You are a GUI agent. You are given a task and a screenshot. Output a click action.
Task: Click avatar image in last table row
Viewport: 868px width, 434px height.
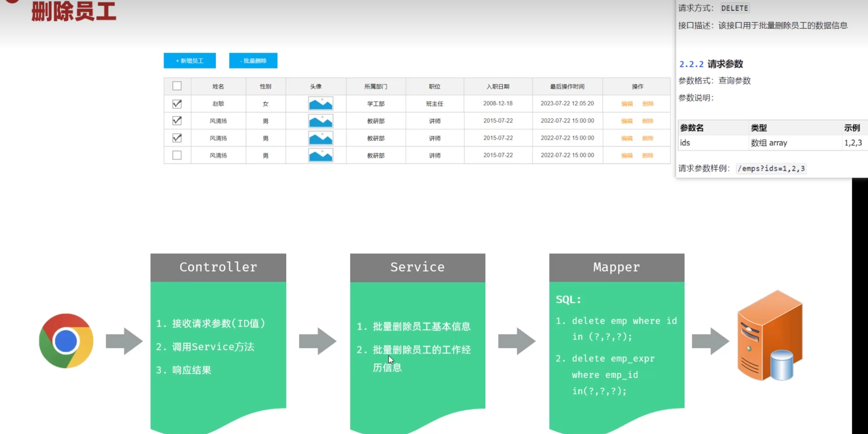click(320, 155)
